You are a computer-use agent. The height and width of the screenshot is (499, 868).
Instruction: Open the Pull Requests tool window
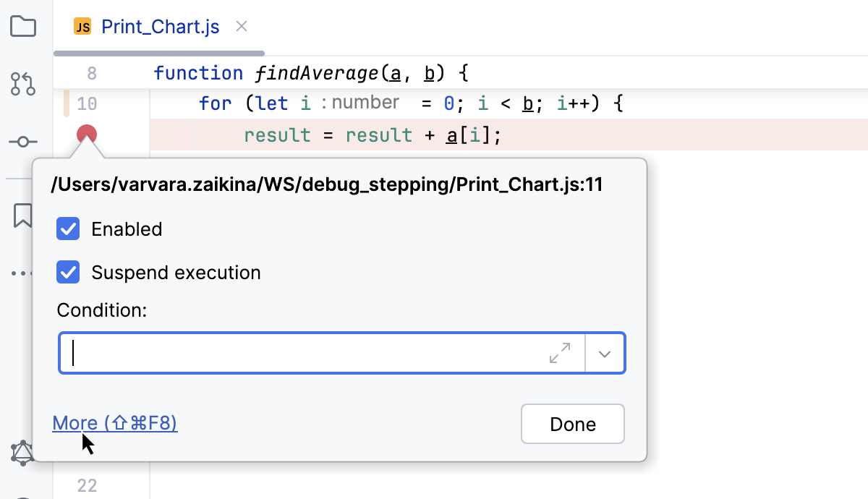(x=24, y=85)
